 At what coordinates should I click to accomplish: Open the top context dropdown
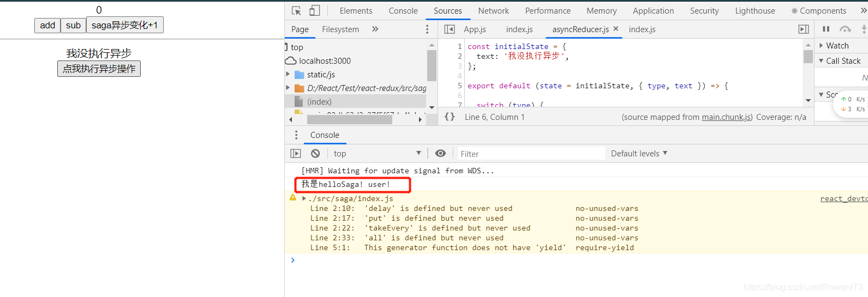click(x=378, y=154)
